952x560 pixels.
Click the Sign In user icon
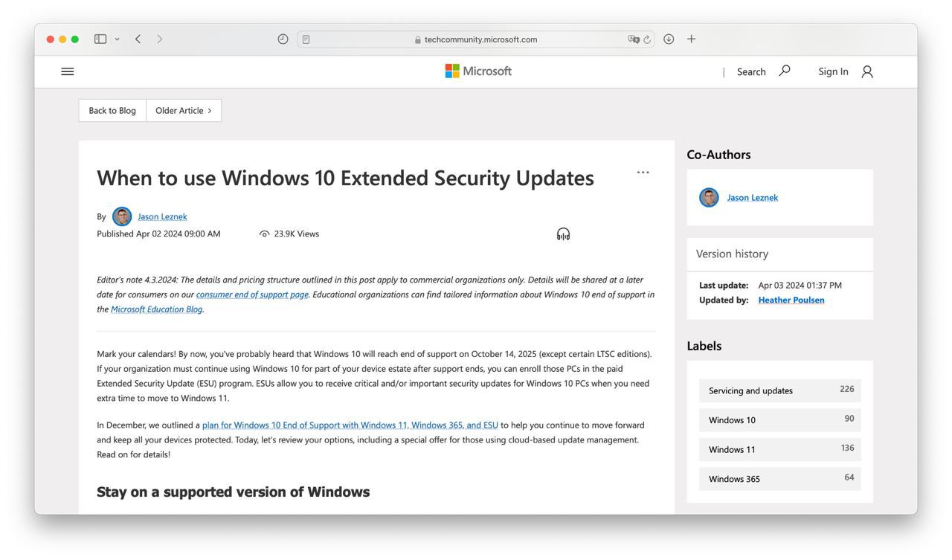(x=867, y=71)
